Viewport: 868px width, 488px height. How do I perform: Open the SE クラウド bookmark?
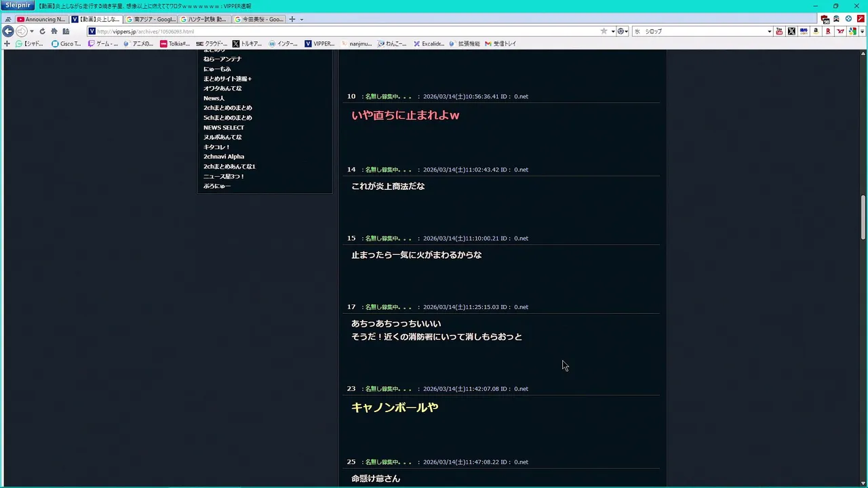click(x=212, y=43)
